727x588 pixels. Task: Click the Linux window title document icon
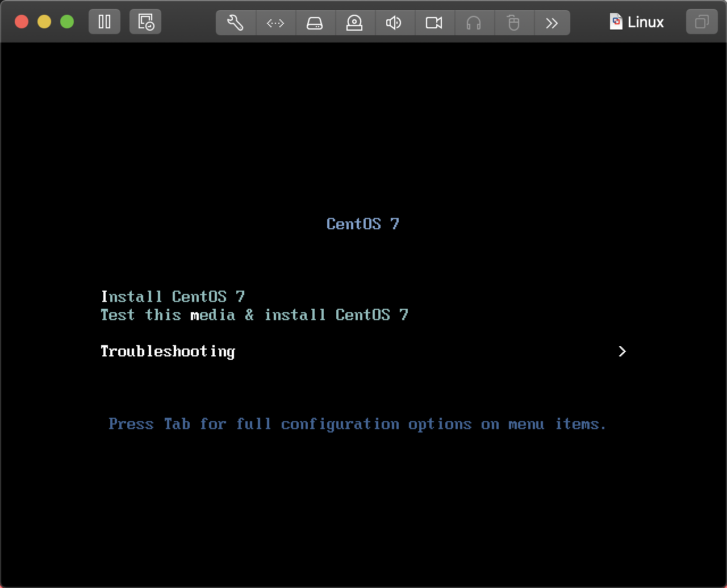click(x=616, y=22)
